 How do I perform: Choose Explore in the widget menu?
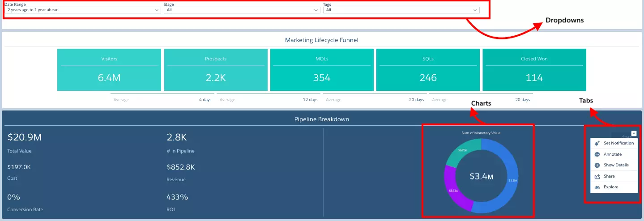click(x=614, y=187)
